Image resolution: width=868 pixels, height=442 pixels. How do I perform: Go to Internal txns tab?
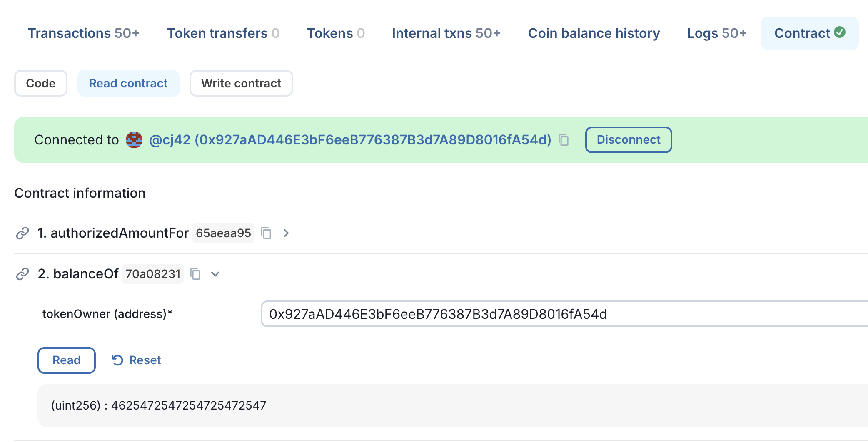[x=446, y=33]
